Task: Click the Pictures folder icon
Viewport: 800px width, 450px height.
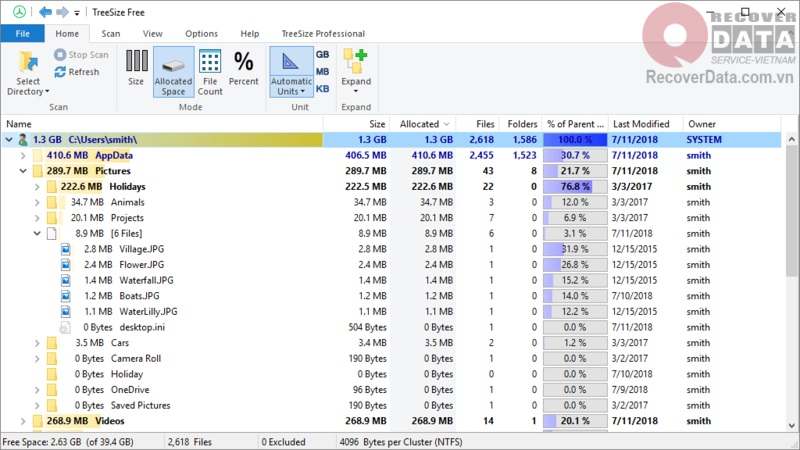Action: pyautogui.click(x=37, y=171)
